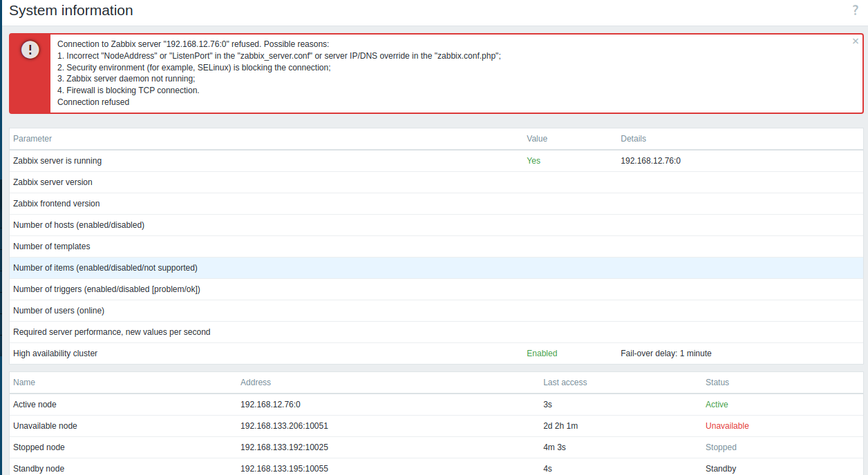Click the Value column header

(x=537, y=139)
